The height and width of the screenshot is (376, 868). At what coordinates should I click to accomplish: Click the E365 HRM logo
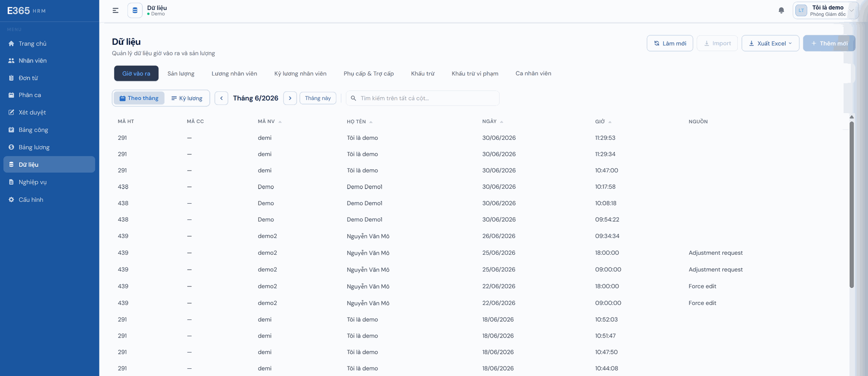pyautogui.click(x=26, y=10)
